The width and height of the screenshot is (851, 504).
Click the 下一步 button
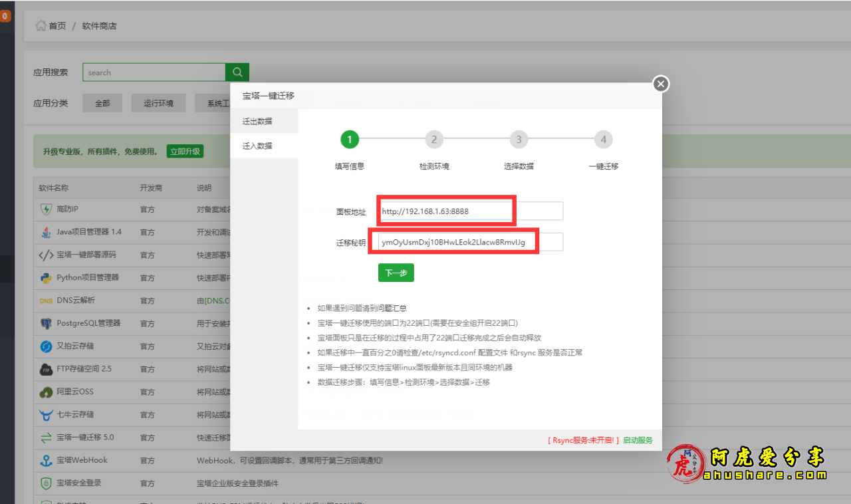pyautogui.click(x=396, y=273)
